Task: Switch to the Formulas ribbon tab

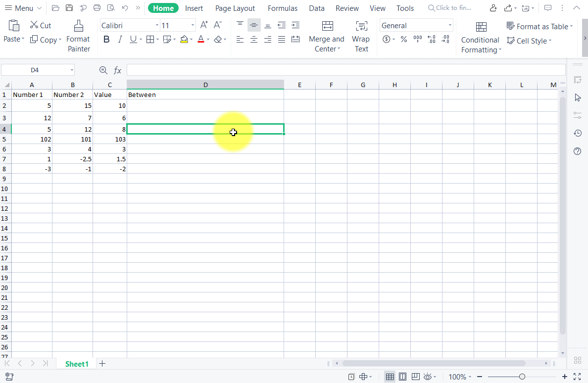Action: (x=282, y=8)
